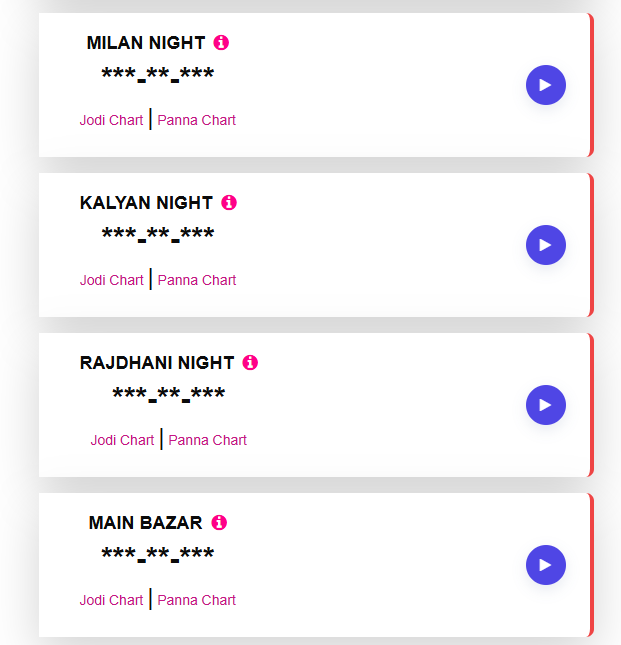Open the Milan Night Panna Chart link
The width and height of the screenshot is (621, 645).
197,120
